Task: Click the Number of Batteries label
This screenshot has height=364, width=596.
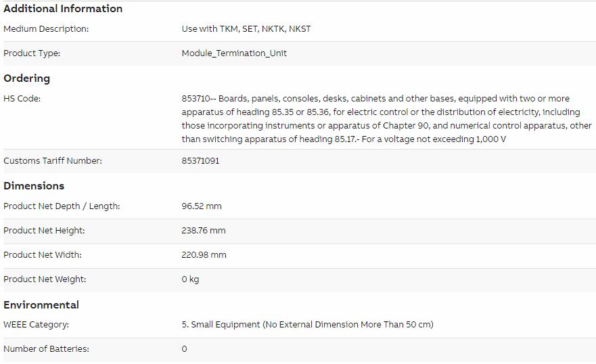Action: pyautogui.click(x=47, y=349)
